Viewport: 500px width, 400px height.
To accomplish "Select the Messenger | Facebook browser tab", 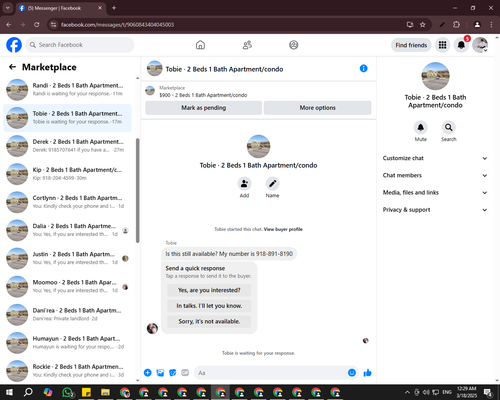I will 60,8.
